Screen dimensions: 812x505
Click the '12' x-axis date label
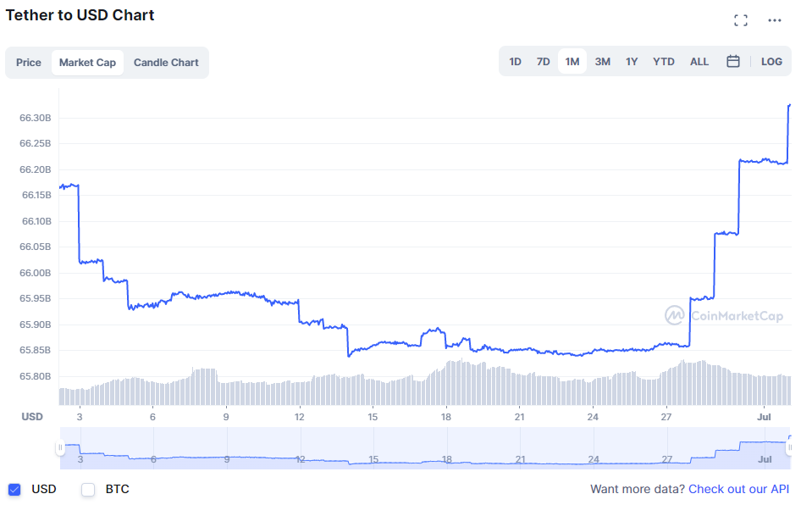[300, 417]
